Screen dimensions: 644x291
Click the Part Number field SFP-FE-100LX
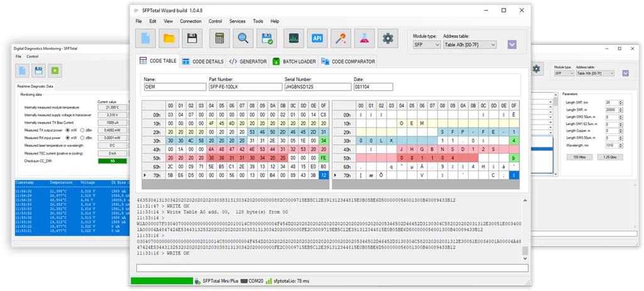point(246,87)
